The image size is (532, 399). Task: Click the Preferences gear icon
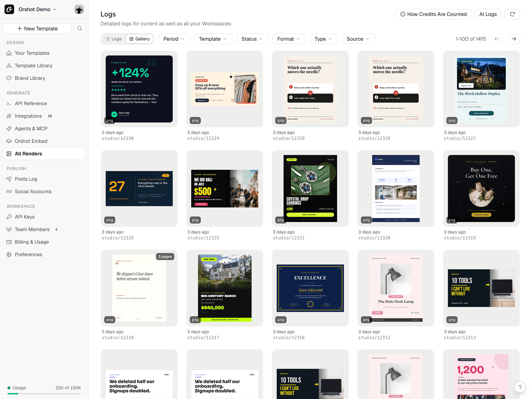(9, 255)
